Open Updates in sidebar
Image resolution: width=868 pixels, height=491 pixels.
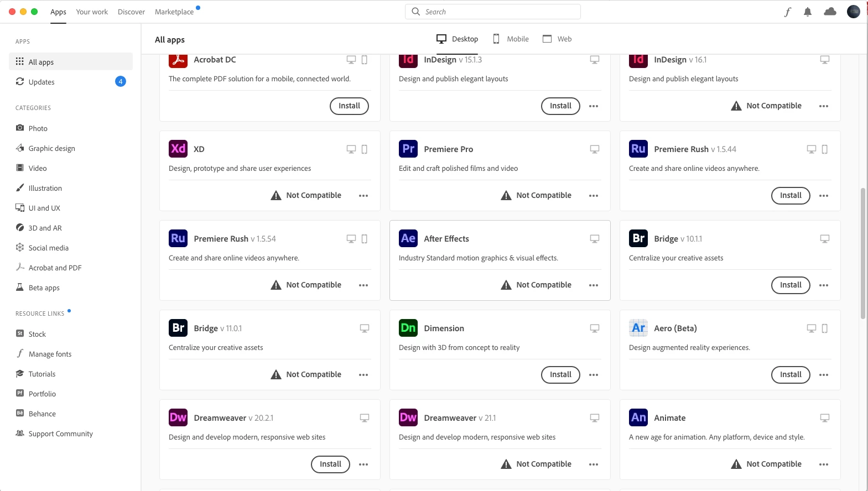71,82
